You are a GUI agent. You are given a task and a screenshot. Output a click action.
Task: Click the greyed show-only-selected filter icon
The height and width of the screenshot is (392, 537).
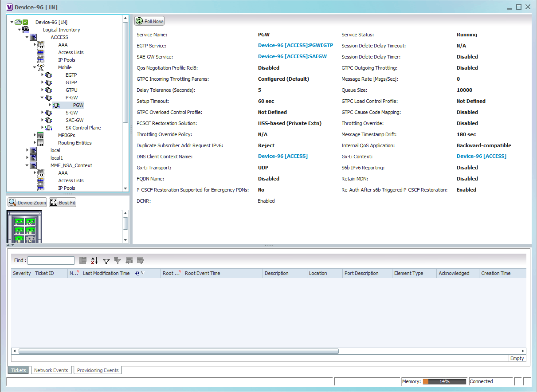(x=141, y=261)
